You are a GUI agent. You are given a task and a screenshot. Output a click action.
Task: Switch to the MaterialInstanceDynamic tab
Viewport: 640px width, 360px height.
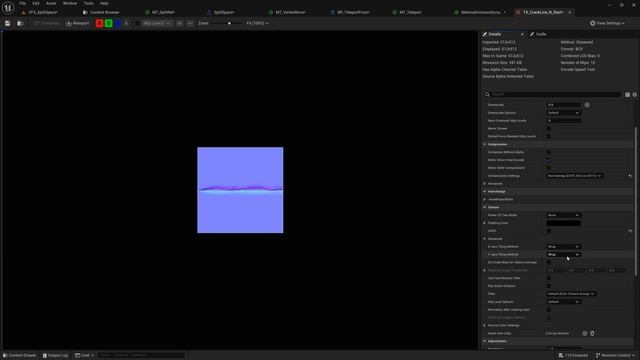point(480,12)
